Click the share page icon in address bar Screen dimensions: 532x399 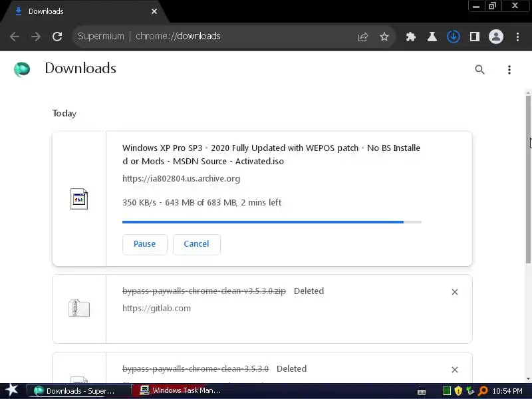(362, 37)
